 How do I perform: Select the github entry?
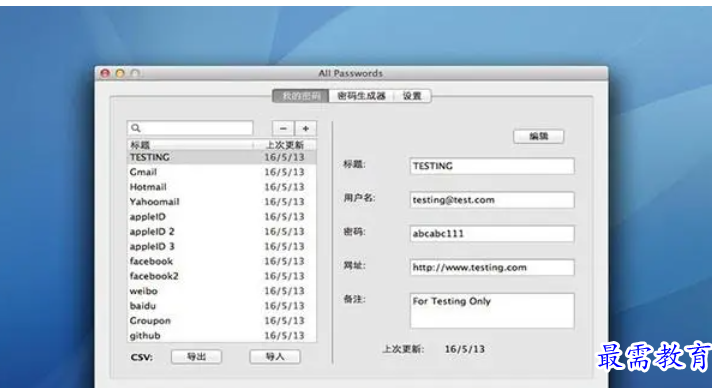coord(221,335)
